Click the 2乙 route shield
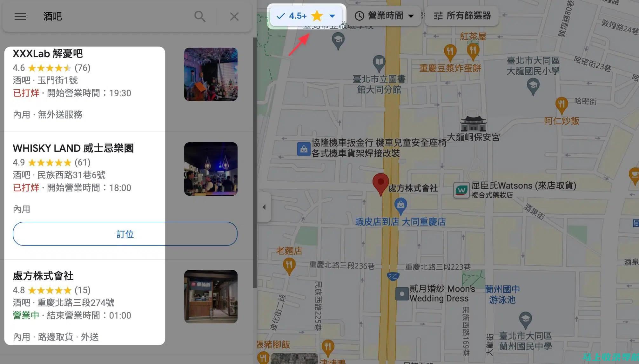The height and width of the screenshot is (364, 639). 393,276
